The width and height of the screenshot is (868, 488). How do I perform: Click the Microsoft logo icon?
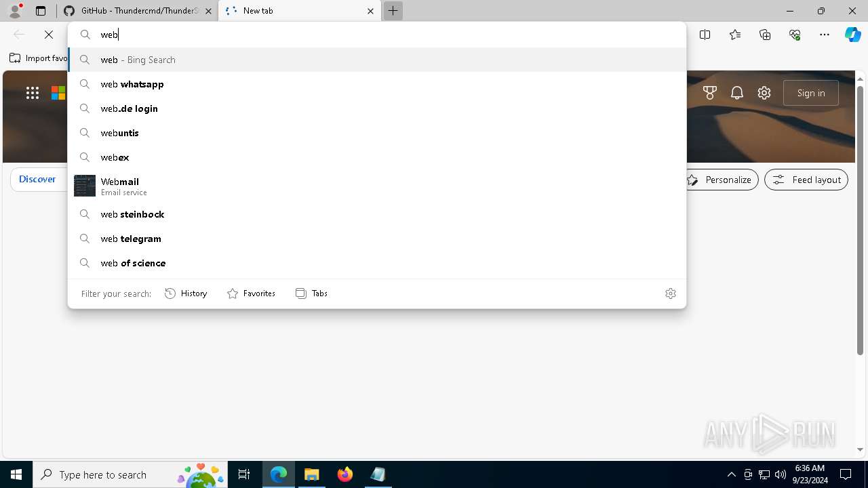pyautogui.click(x=58, y=93)
